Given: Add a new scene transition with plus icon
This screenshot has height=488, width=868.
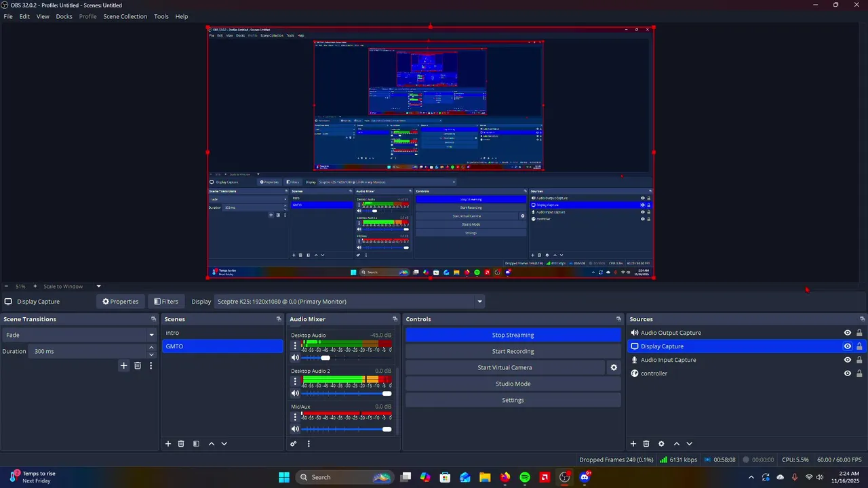Looking at the screenshot, I should [123, 365].
